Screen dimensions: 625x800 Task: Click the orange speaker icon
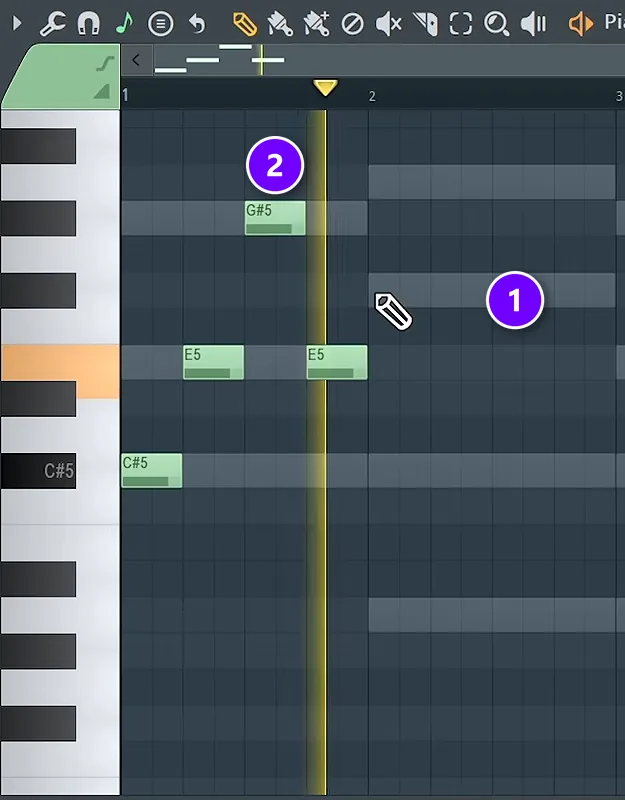click(x=581, y=24)
